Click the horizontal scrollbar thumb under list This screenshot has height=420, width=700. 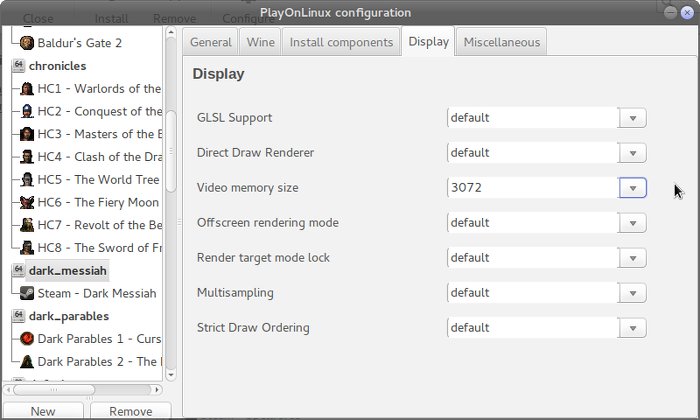[x=54, y=390]
